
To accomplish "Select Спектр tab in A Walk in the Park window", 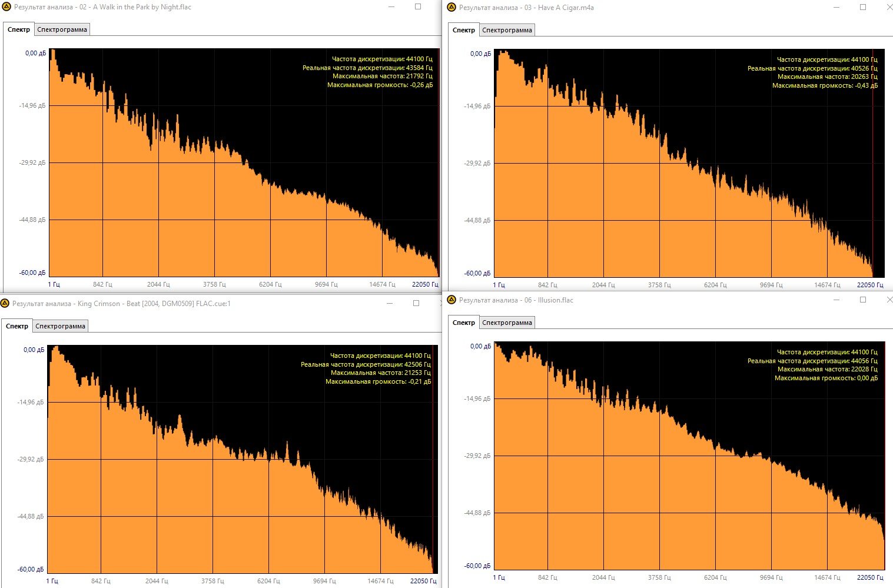I will [19, 29].
